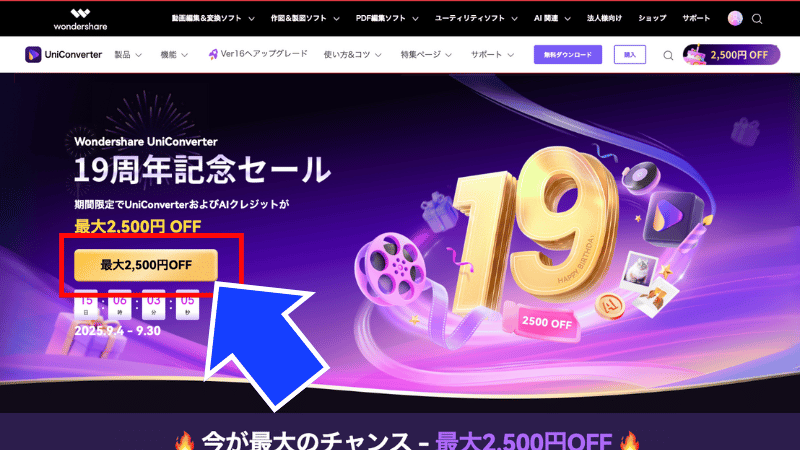800x450 pixels.
Task: Click the pink 2500 OFF ticket graphic
Action: [544, 322]
